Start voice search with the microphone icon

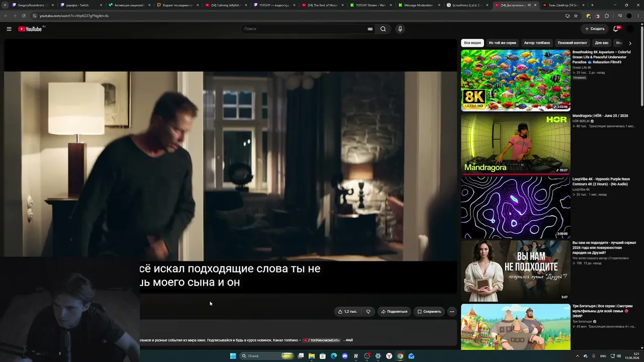400,29
